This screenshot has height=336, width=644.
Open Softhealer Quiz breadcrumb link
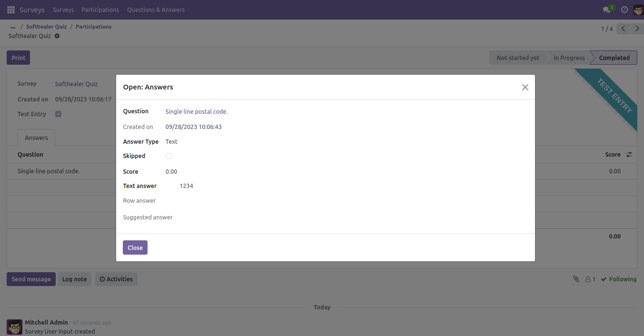[x=46, y=27]
